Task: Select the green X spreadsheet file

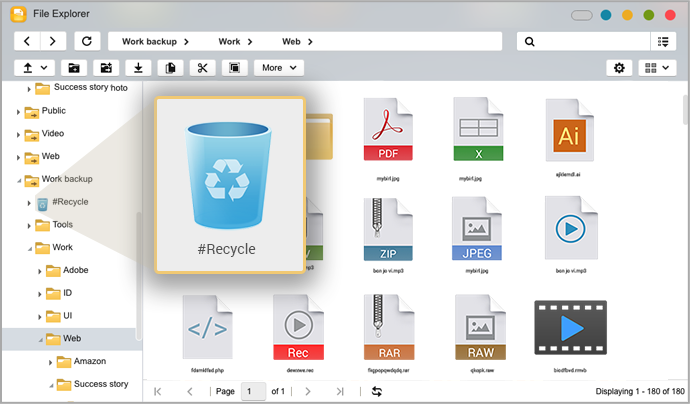Action: [478, 129]
